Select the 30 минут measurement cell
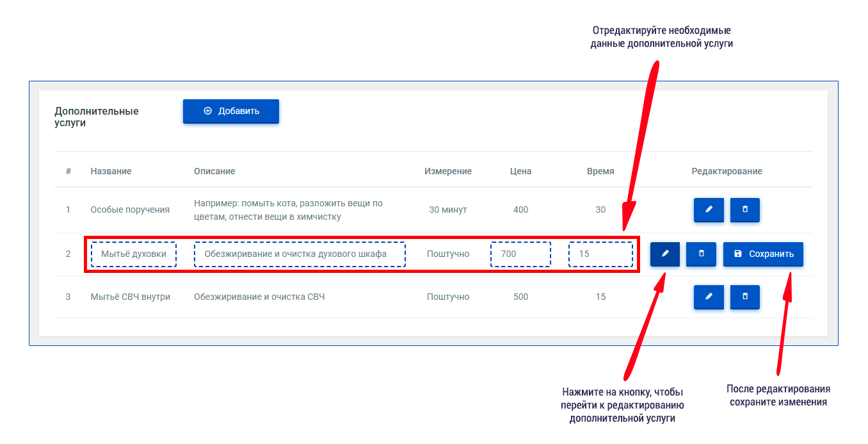This screenshot has width=868, height=444. coord(447,210)
